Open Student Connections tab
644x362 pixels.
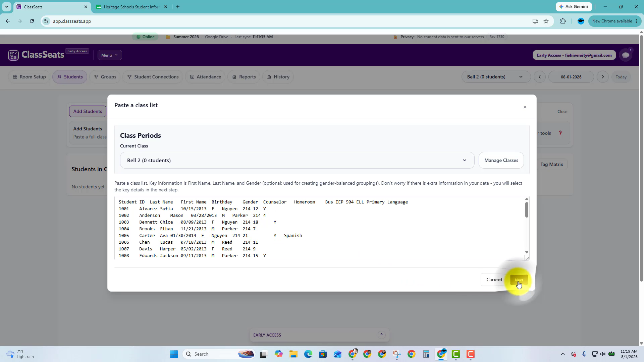(x=153, y=77)
